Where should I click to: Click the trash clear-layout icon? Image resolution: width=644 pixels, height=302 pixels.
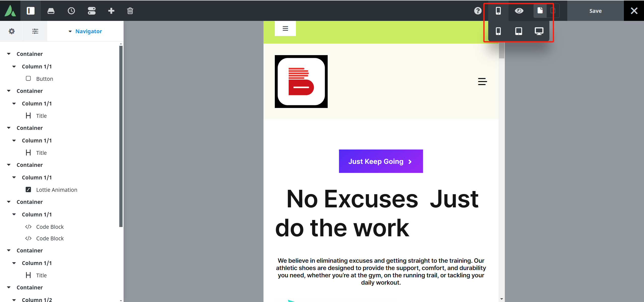[130, 11]
